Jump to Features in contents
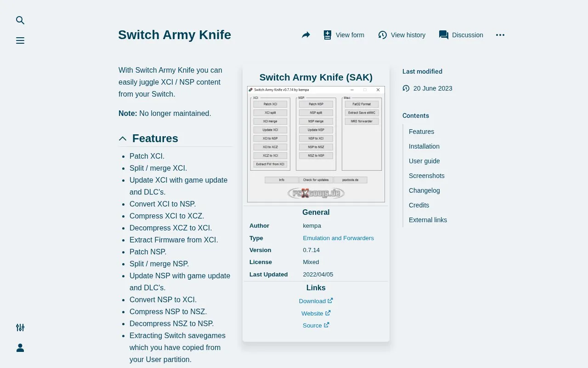Viewport: 588px width, 368px height. tap(421, 132)
